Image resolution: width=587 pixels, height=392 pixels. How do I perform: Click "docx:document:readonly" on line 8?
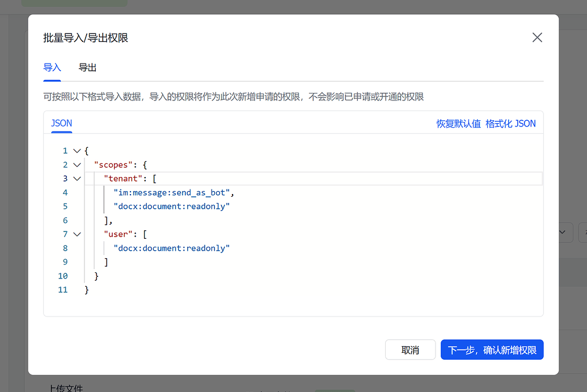[x=171, y=248]
